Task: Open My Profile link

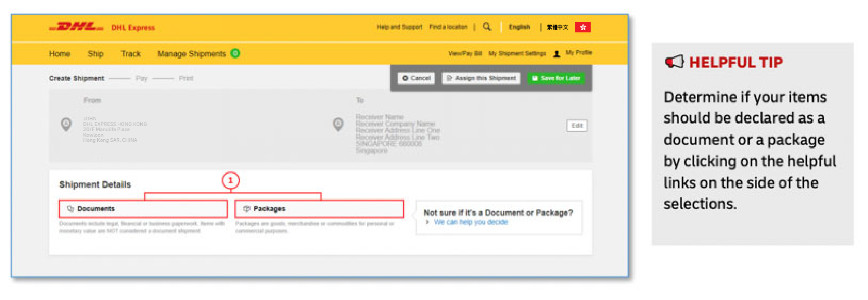Action: [x=579, y=53]
